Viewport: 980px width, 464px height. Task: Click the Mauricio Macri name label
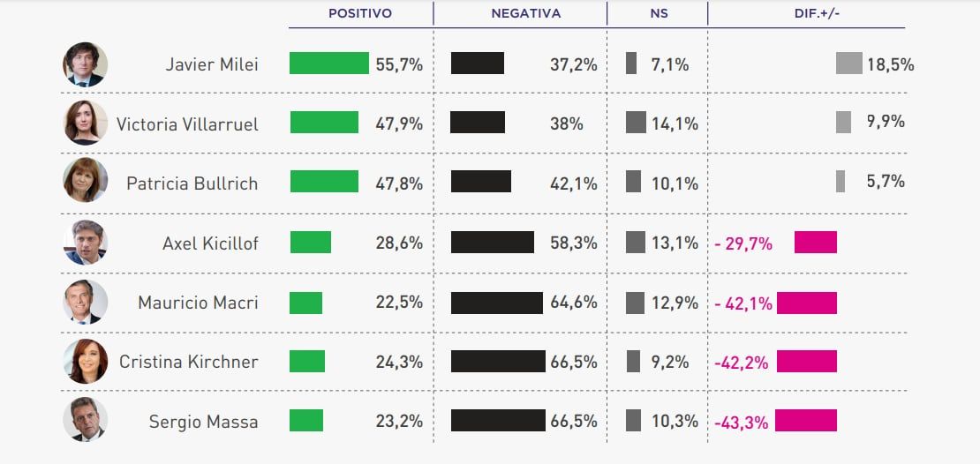[x=198, y=303]
